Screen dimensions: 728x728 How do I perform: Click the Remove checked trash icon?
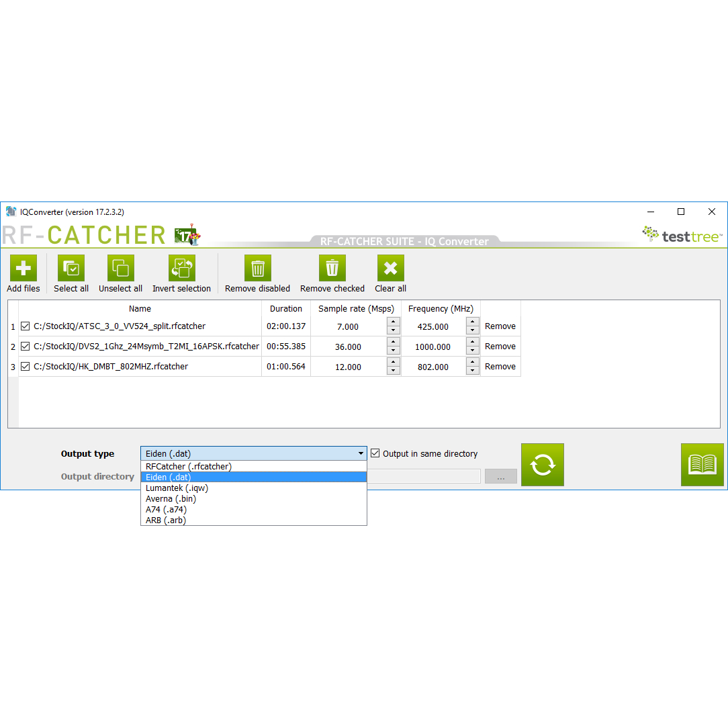click(332, 269)
